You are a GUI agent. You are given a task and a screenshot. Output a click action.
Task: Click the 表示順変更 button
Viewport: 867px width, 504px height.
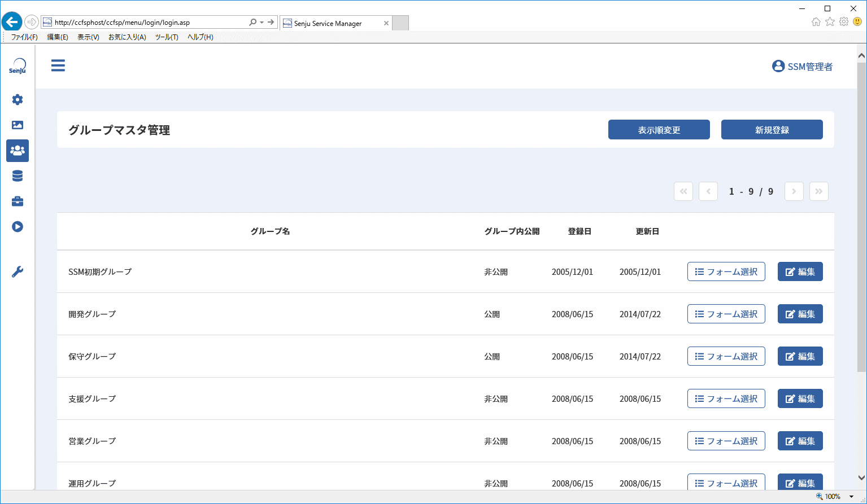[659, 130]
